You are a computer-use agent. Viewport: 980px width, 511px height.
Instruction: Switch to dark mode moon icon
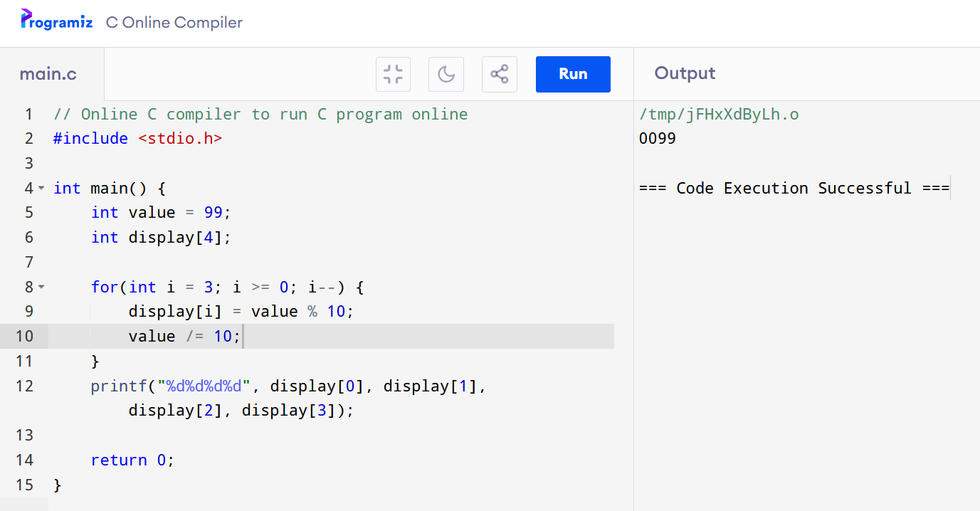[446, 74]
